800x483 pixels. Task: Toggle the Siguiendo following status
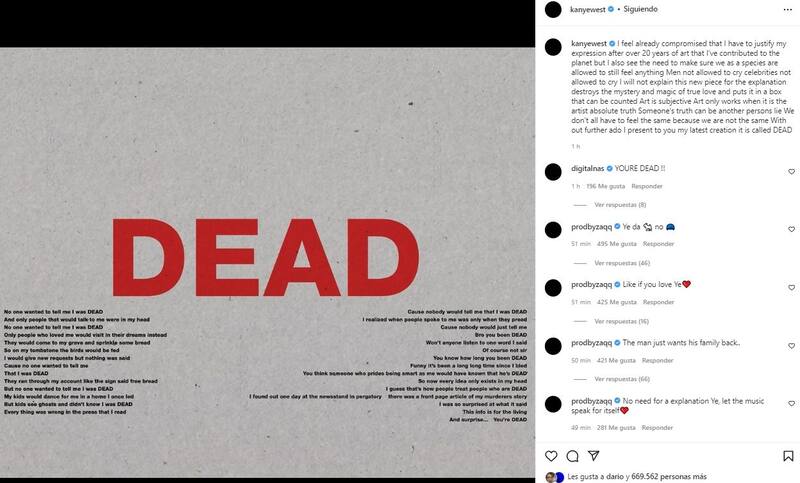(x=640, y=9)
